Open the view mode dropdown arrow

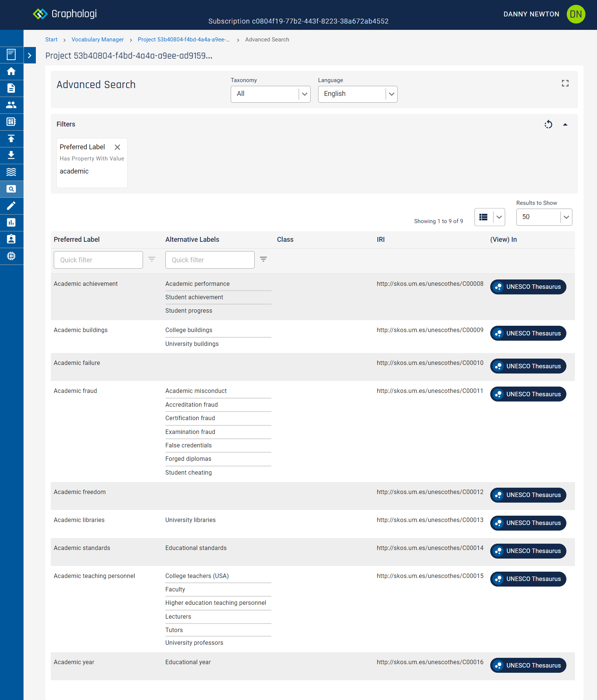point(499,217)
